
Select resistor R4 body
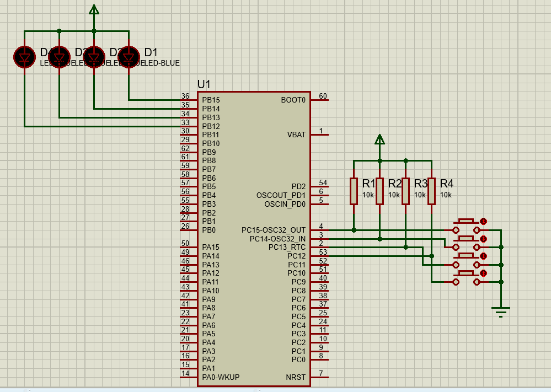tap(431, 191)
